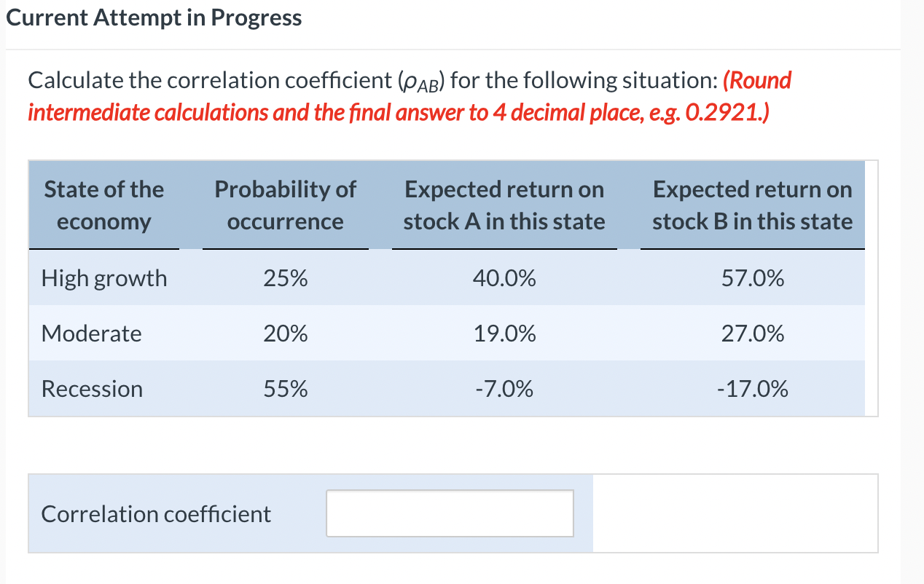924x584 pixels.
Task: Click the Correlation coefficient input field
Action: [x=449, y=513]
